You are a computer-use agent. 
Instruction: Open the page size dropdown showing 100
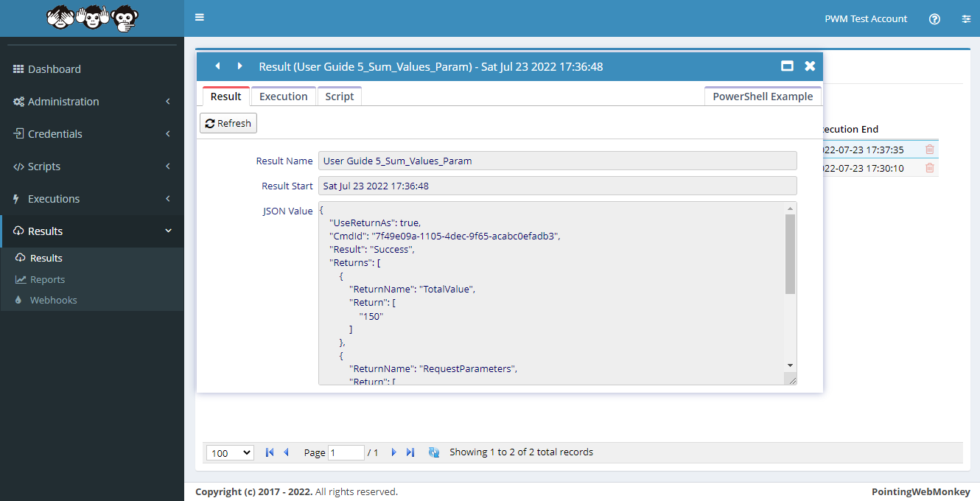click(x=230, y=453)
